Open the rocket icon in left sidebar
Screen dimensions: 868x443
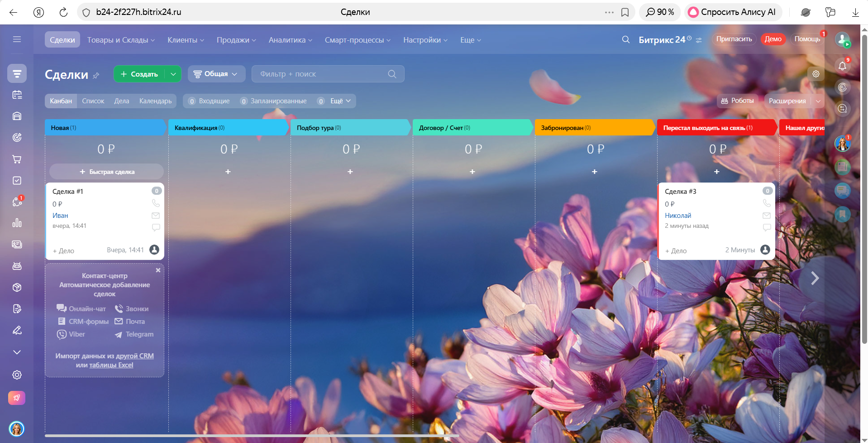[x=17, y=398]
